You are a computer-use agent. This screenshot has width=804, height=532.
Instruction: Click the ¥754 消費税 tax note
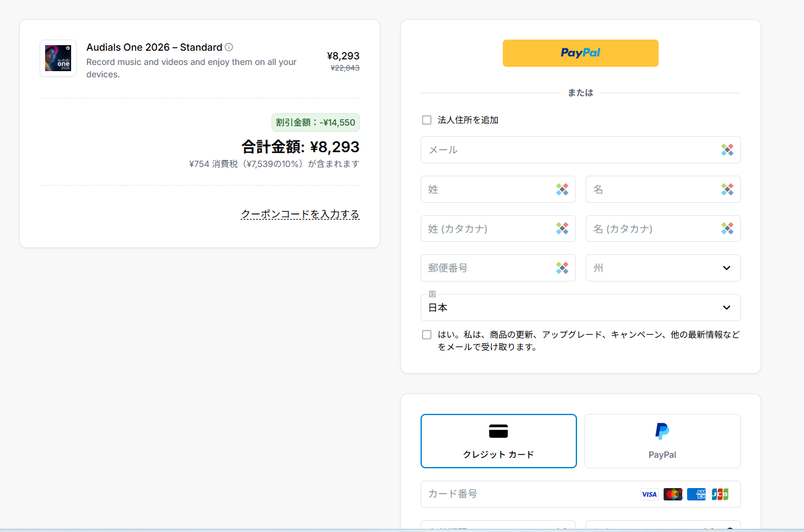274,164
